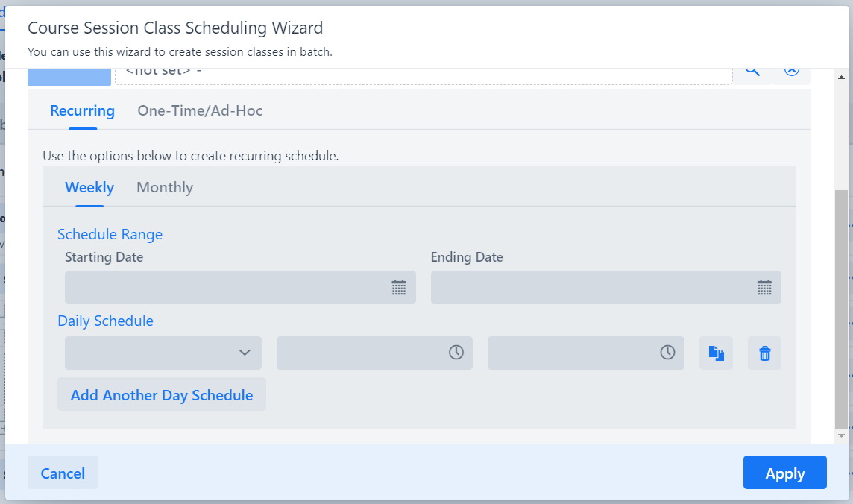The height and width of the screenshot is (504, 853).
Task: Click Add Another Day Schedule
Action: (x=162, y=395)
